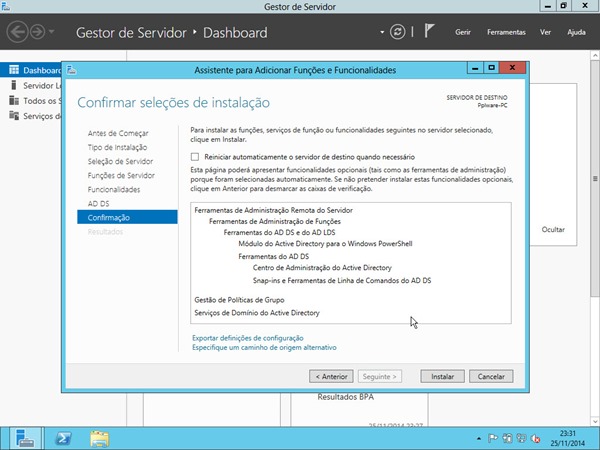
Task: Select Dashboard in the left sidebar
Action: click(x=31, y=70)
